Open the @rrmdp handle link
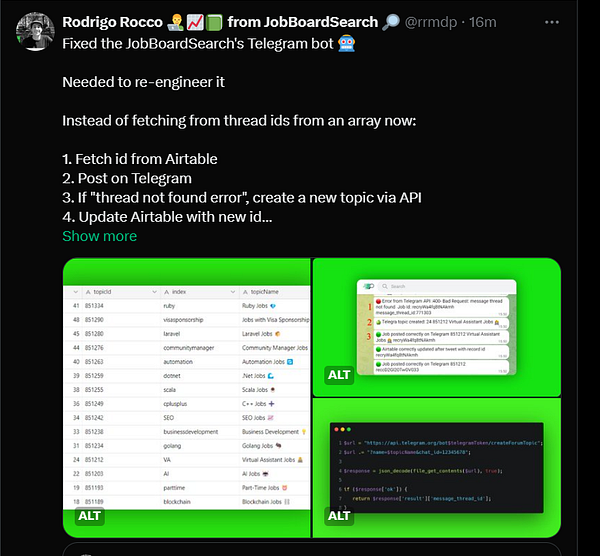600x556 pixels. pos(431,22)
